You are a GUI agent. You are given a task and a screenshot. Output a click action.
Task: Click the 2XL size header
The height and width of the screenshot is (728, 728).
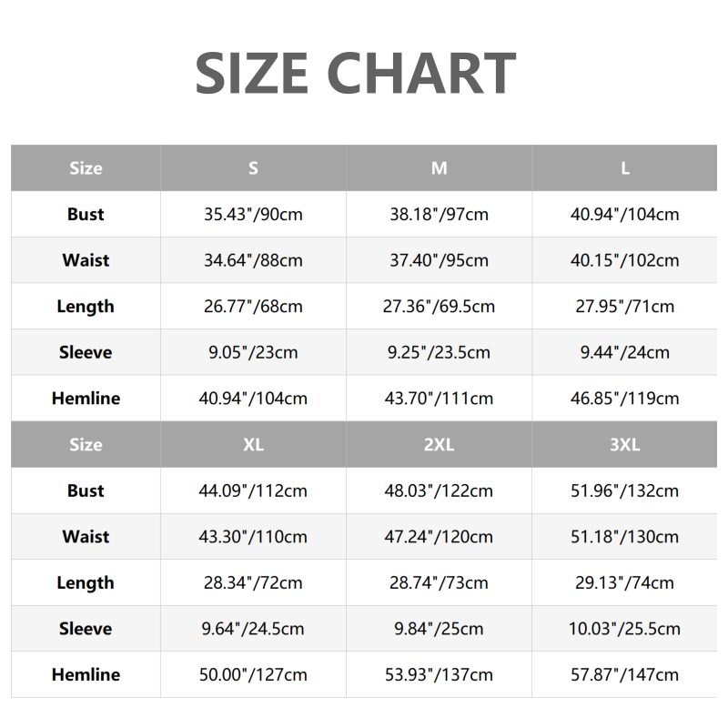coord(439,445)
